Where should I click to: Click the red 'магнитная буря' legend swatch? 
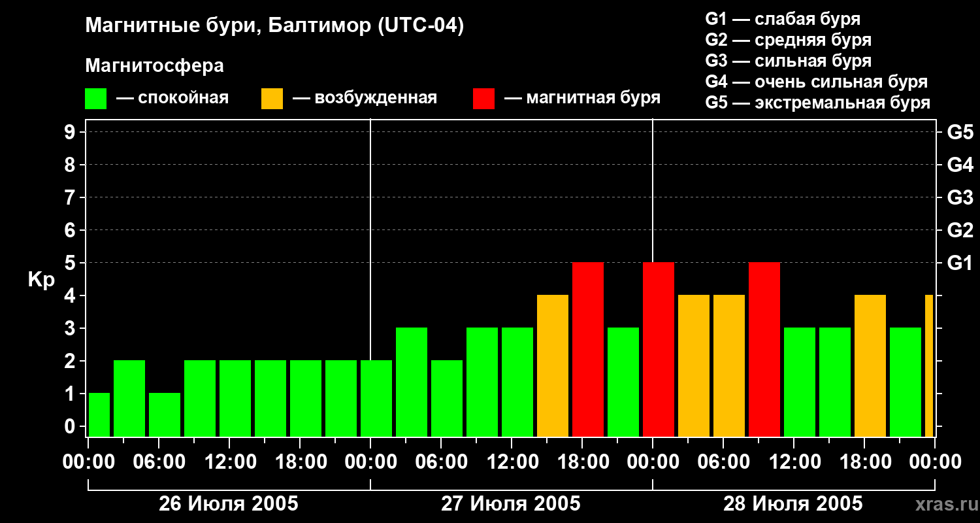click(483, 99)
